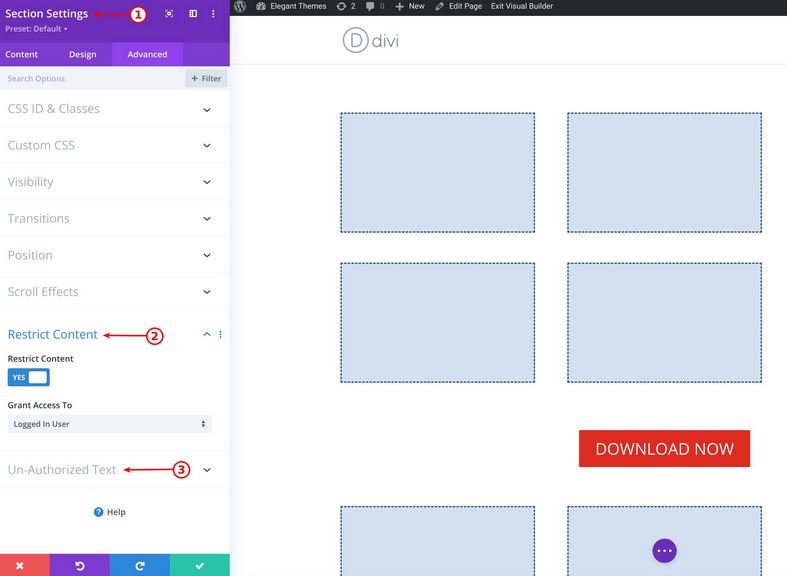Switch to the Content tab
The width and height of the screenshot is (787, 576).
(22, 54)
